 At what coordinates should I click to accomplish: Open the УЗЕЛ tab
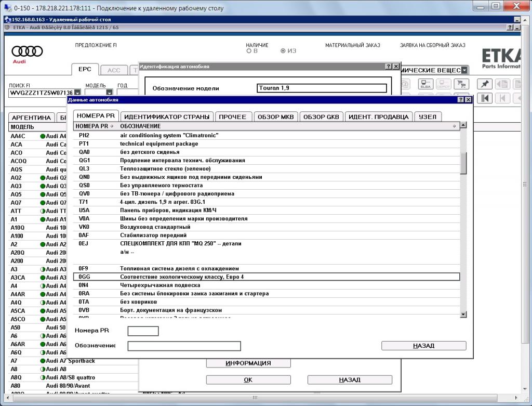[x=428, y=117]
